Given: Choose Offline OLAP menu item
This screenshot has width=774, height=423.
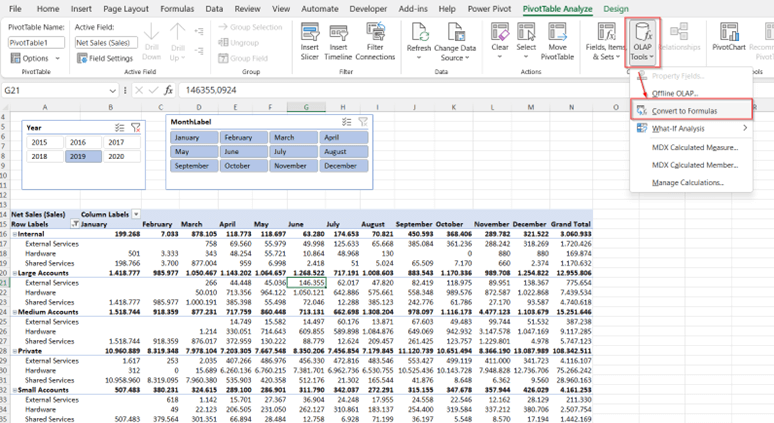Looking at the screenshot, I should (692, 93).
